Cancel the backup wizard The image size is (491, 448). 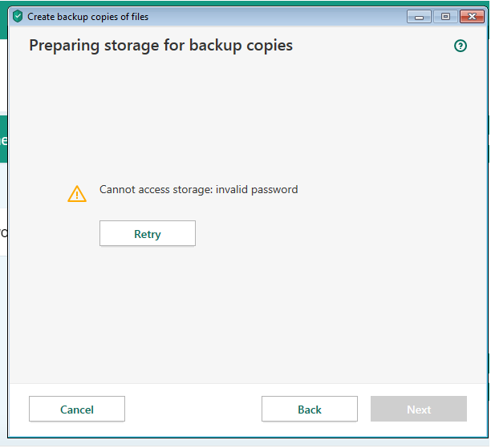pyautogui.click(x=77, y=410)
